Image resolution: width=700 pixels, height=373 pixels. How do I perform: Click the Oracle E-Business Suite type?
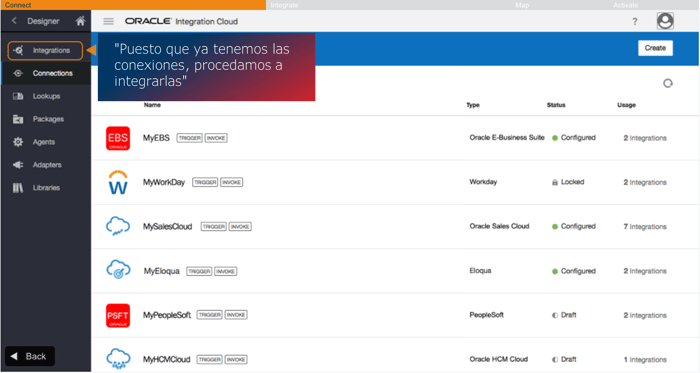(x=507, y=137)
